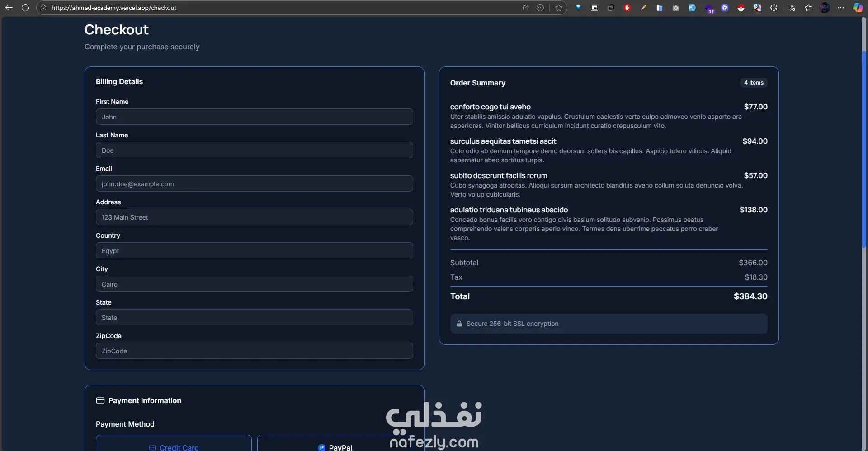Focus the Last Name field
Image resolution: width=868 pixels, height=451 pixels.
[255, 150]
